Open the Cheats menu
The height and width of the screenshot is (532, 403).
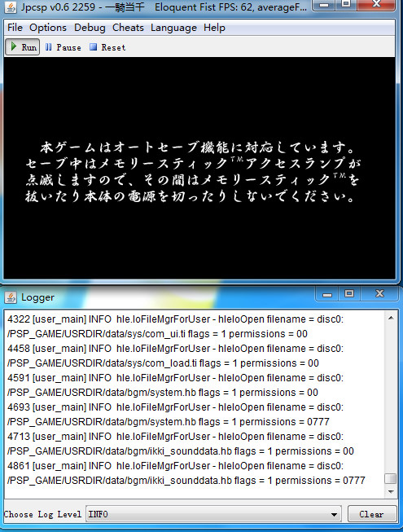pyautogui.click(x=128, y=28)
